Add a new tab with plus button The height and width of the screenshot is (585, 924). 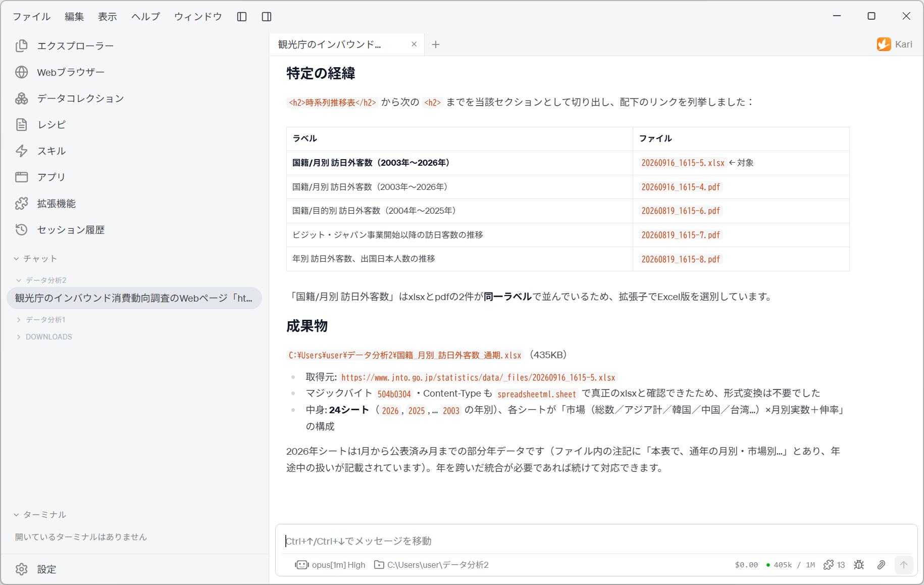point(436,44)
